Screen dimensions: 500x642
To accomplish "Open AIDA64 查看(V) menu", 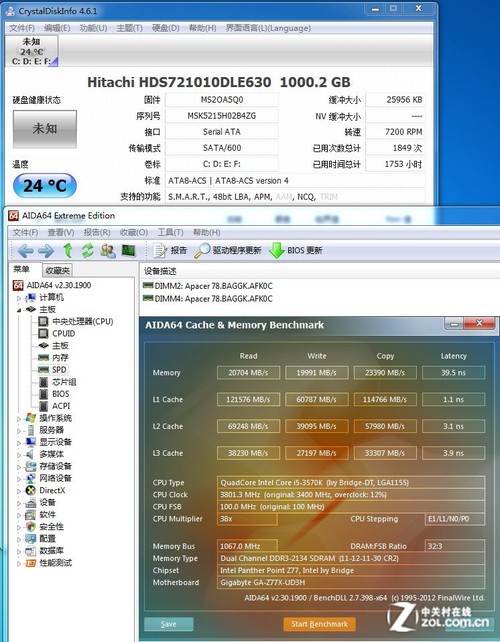I will click(61, 233).
